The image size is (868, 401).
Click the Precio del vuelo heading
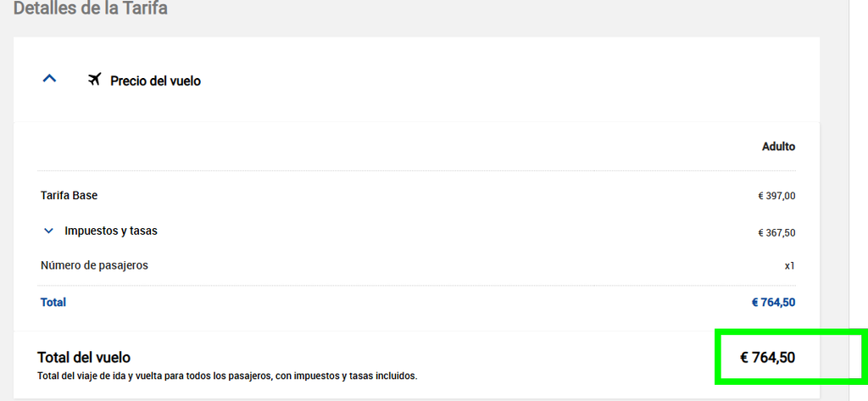coord(156,81)
